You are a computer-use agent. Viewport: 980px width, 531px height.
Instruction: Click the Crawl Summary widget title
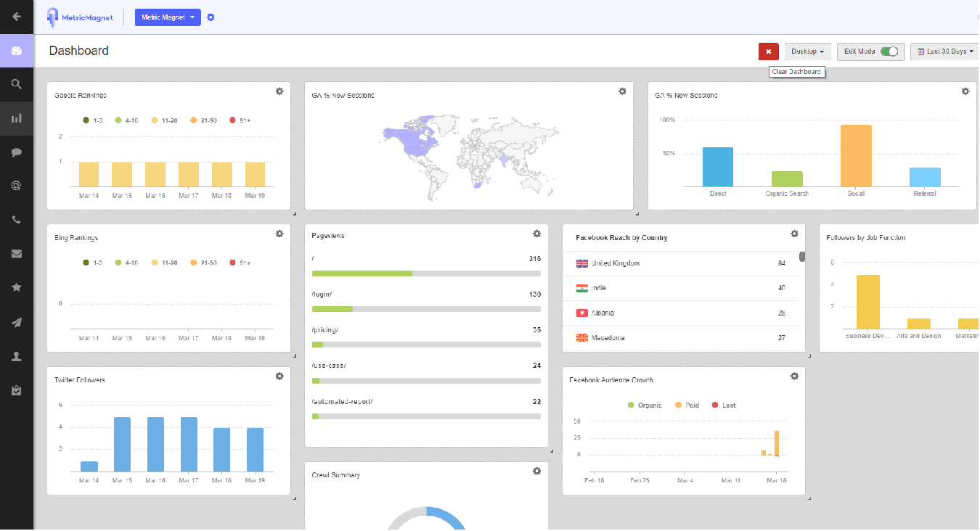click(336, 475)
